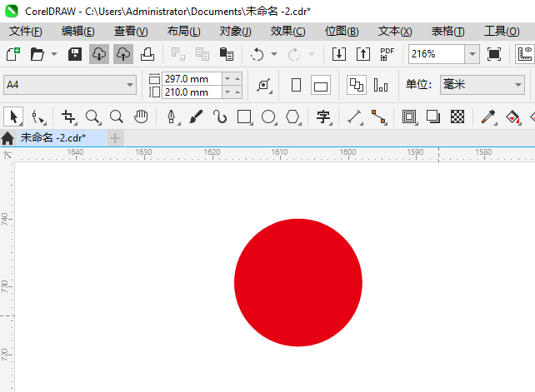The height and width of the screenshot is (392, 535).
Task: Toggle rulers display icon
Action: tap(525, 54)
